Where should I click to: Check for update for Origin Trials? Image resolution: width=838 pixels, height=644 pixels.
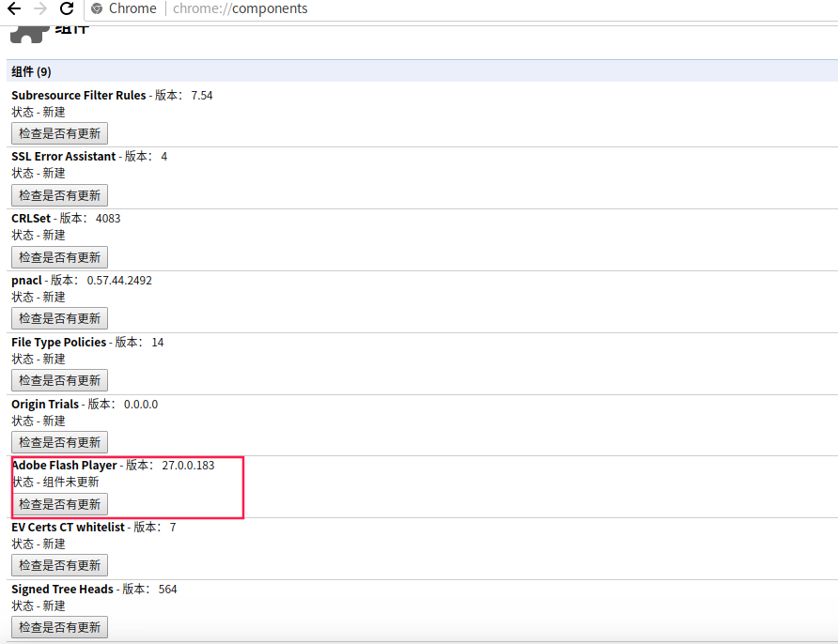click(x=59, y=443)
